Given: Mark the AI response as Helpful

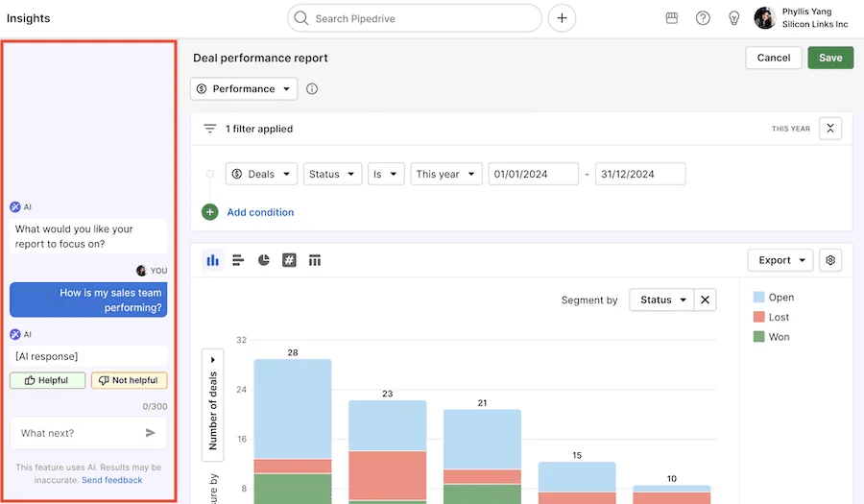Looking at the screenshot, I should pos(47,380).
